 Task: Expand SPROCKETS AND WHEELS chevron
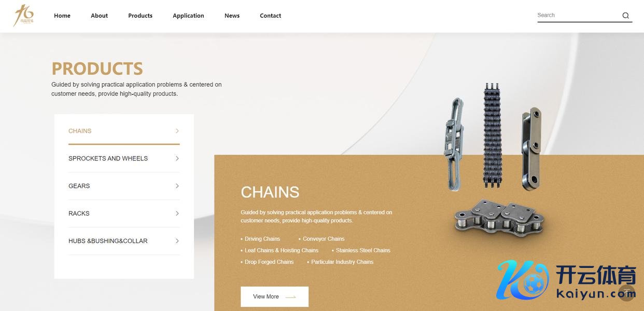point(177,158)
